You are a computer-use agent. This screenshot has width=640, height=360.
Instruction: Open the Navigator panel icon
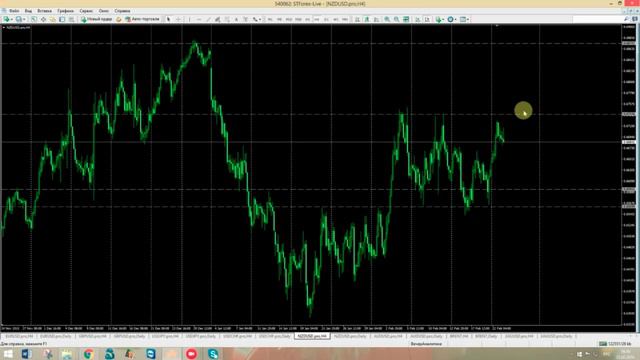pyautogui.click(x=53, y=19)
